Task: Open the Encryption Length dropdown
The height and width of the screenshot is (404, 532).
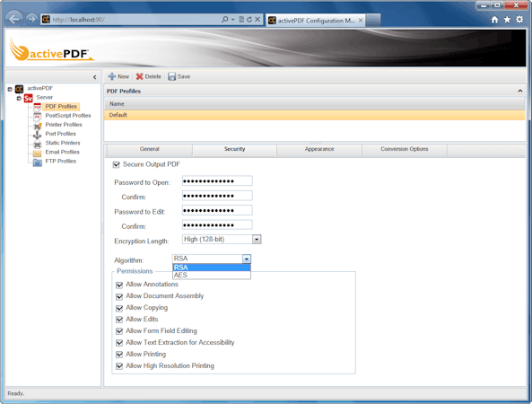Action: point(257,240)
